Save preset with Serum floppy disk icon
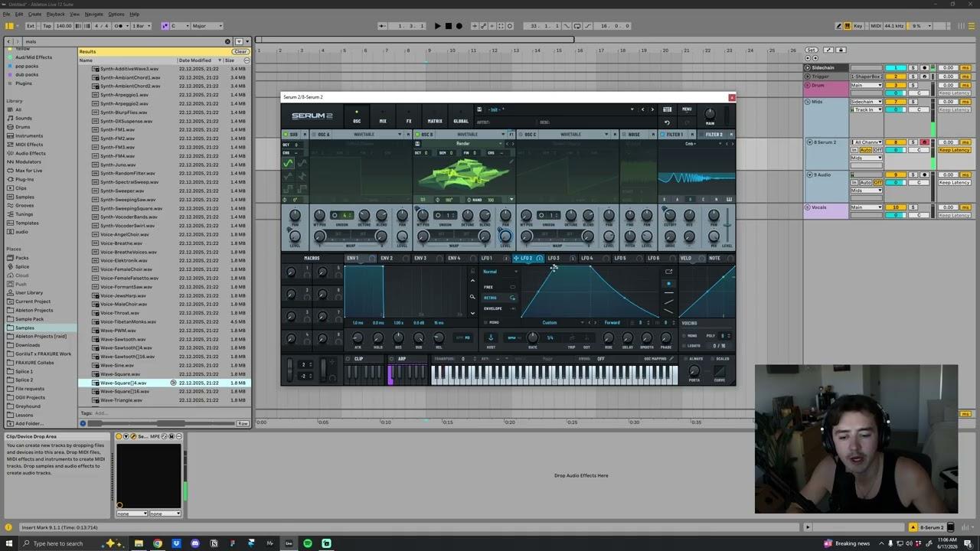 click(479, 109)
